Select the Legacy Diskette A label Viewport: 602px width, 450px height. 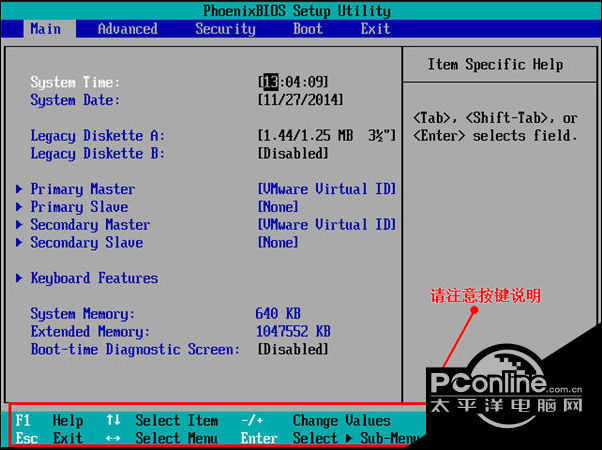98,136
